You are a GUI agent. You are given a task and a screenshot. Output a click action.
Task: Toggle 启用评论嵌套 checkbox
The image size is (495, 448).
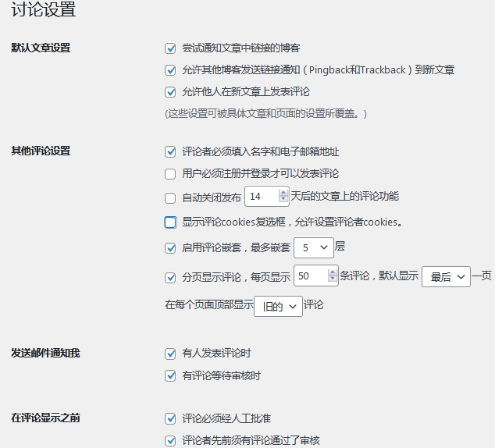[x=170, y=248]
